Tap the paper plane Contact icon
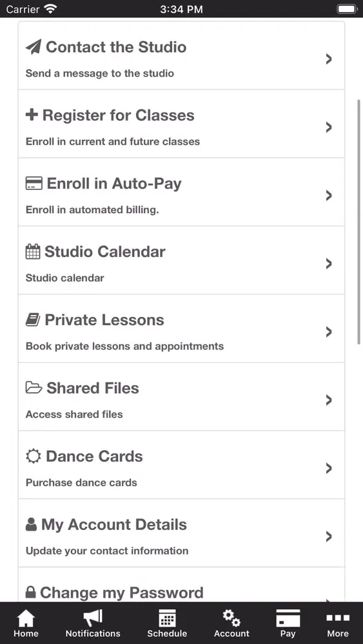Viewport: 363px width, 644px height. (34, 47)
